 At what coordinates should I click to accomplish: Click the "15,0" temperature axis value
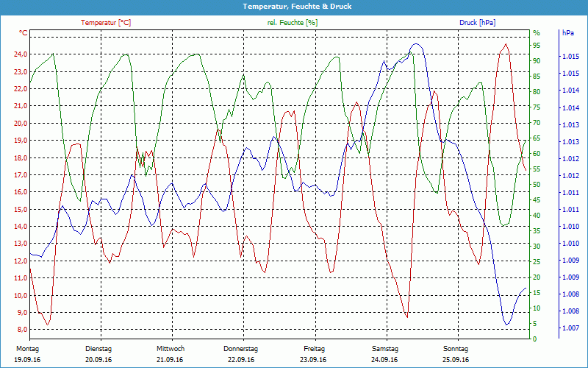21,209
